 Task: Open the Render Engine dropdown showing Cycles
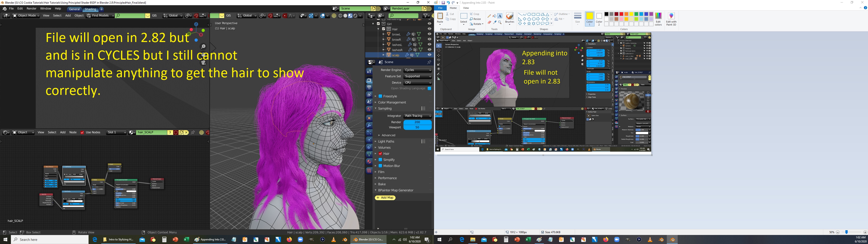[417, 70]
